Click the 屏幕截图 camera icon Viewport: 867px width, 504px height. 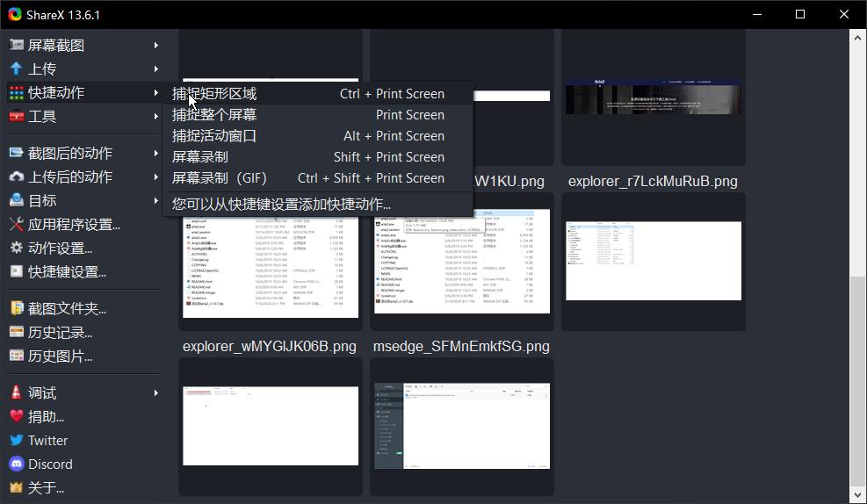[17, 45]
